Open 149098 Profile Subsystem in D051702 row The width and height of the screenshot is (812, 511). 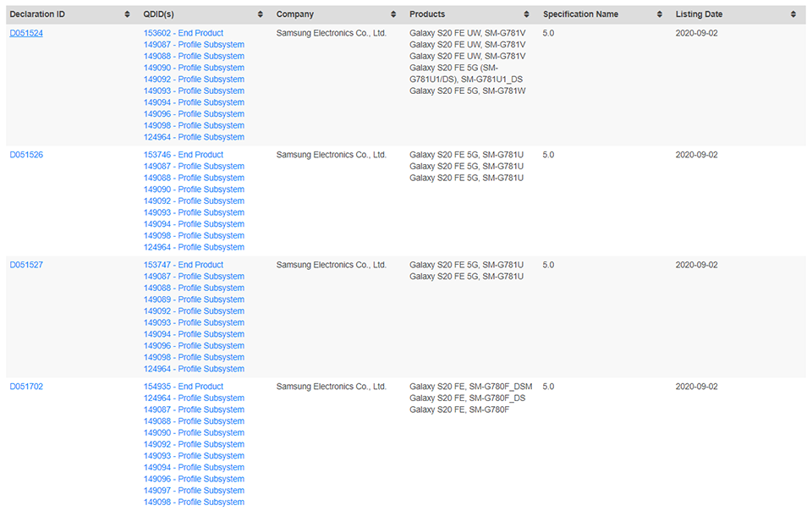coord(194,503)
